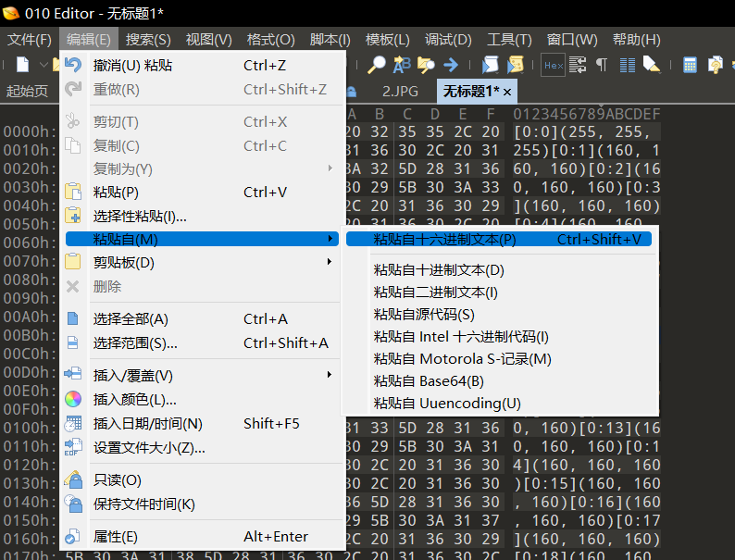Open the 模板(L) menu
The image size is (735, 560).
coord(387,40)
